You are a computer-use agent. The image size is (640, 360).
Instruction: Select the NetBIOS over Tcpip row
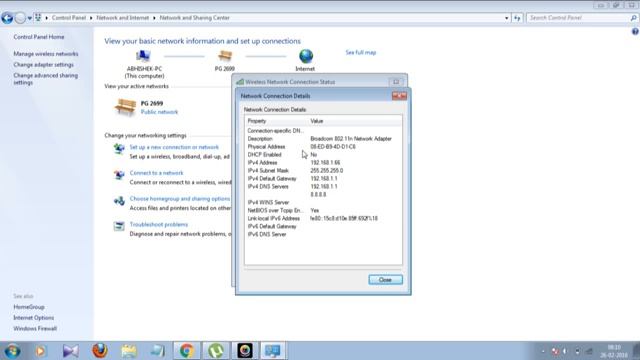coord(323,211)
